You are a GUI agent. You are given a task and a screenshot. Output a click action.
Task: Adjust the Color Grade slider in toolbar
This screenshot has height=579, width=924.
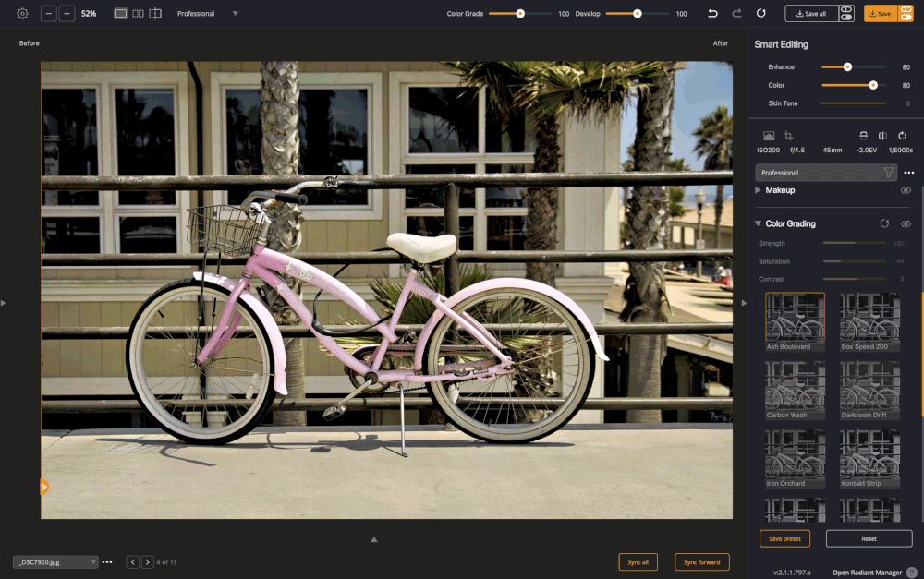519,14
